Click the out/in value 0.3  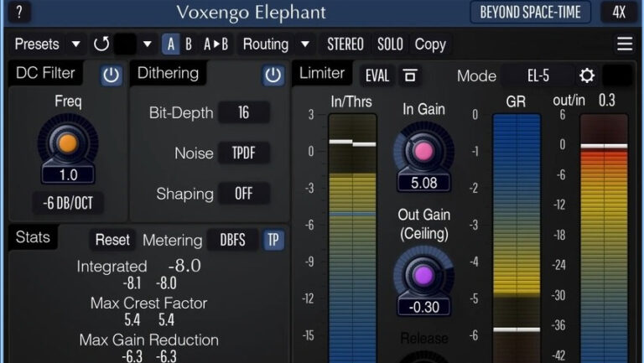pyautogui.click(x=606, y=101)
